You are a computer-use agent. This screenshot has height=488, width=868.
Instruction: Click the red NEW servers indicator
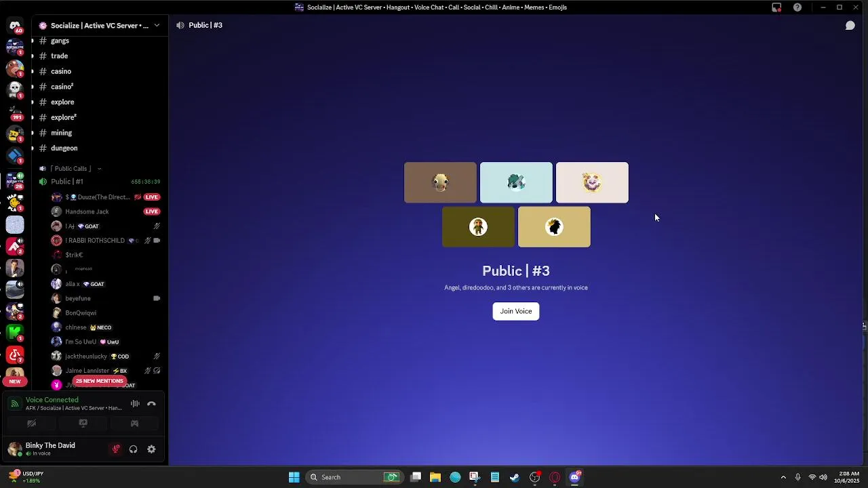[15, 381]
